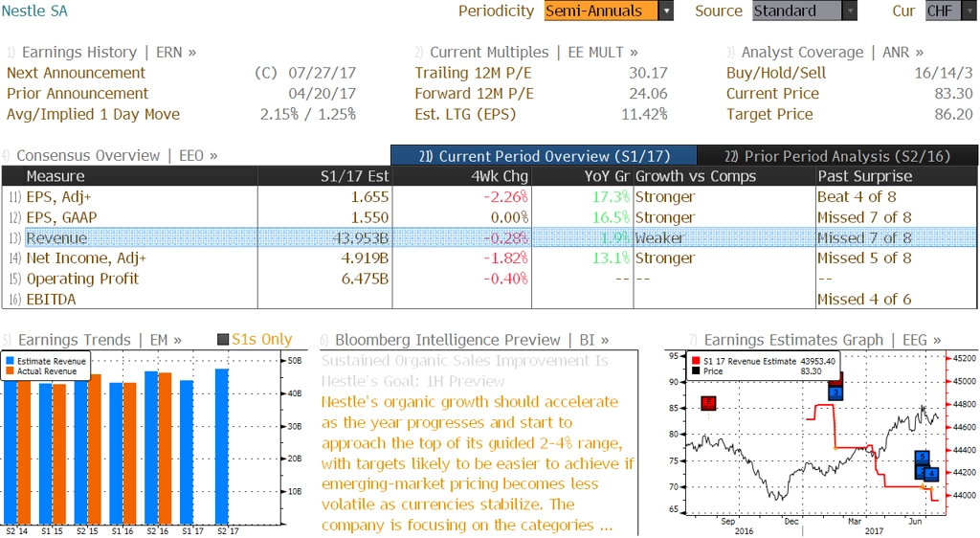Click the Trailing 12M P/E value 30.17
Image resolution: width=980 pixels, height=538 pixels.
pos(648,73)
